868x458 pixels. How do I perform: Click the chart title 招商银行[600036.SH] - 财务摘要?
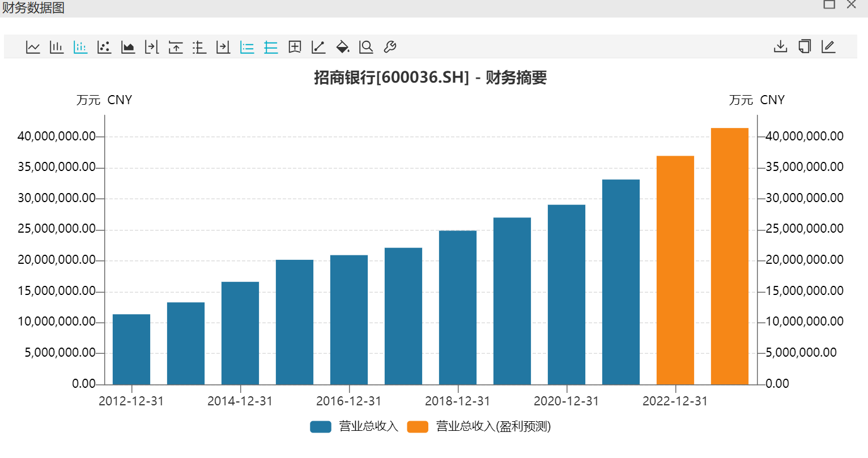[431, 78]
